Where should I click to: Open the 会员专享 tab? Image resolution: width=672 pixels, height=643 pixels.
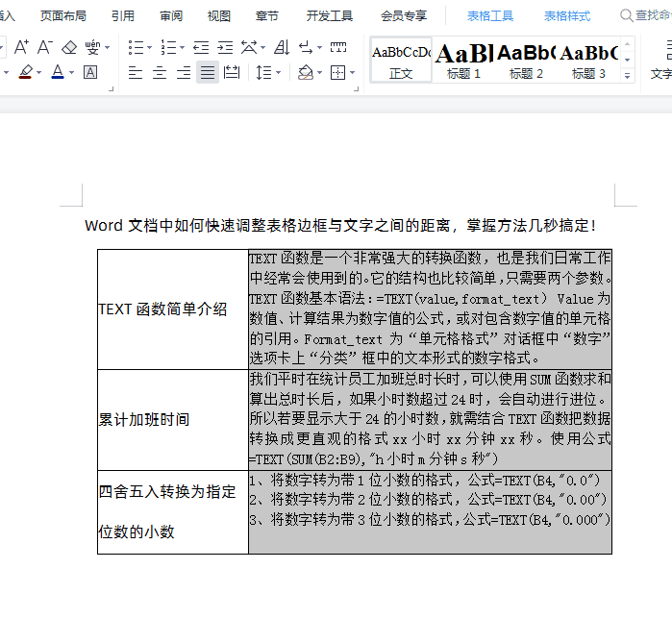[404, 15]
